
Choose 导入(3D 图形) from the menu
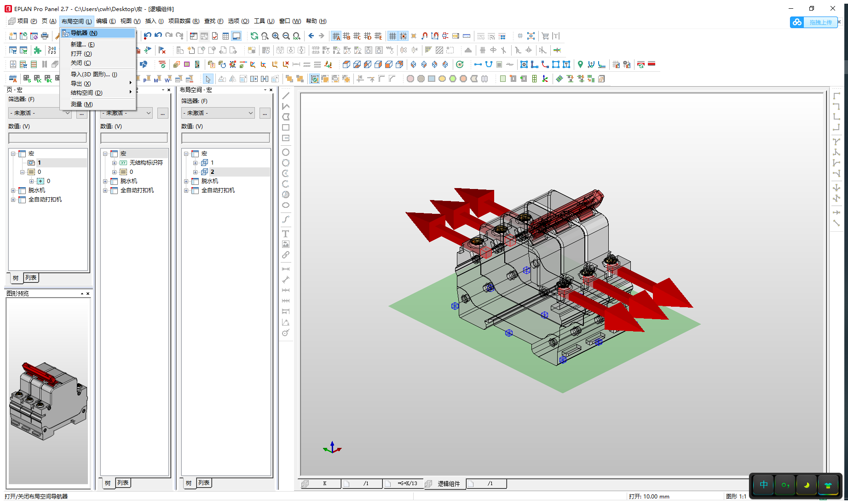click(x=93, y=74)
